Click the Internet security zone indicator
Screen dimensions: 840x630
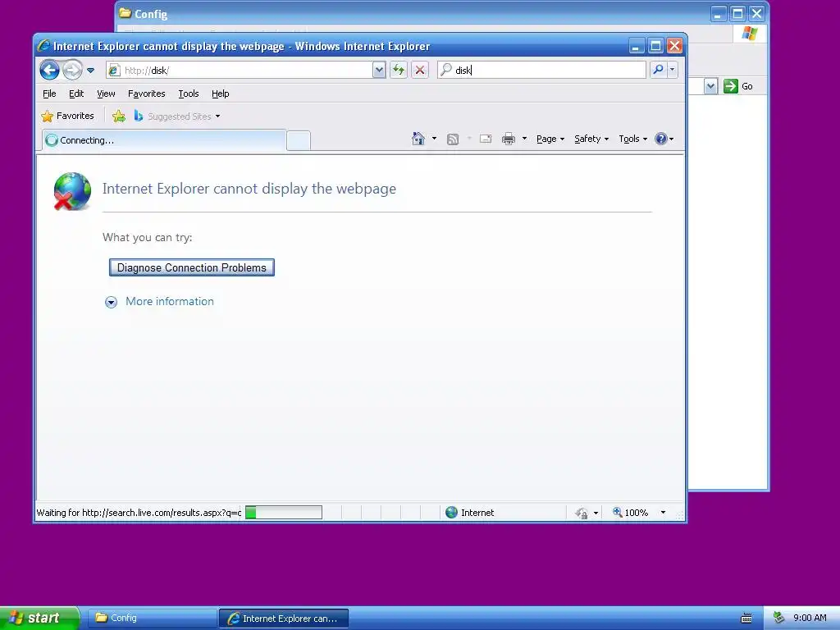click(x=470, y=513)
